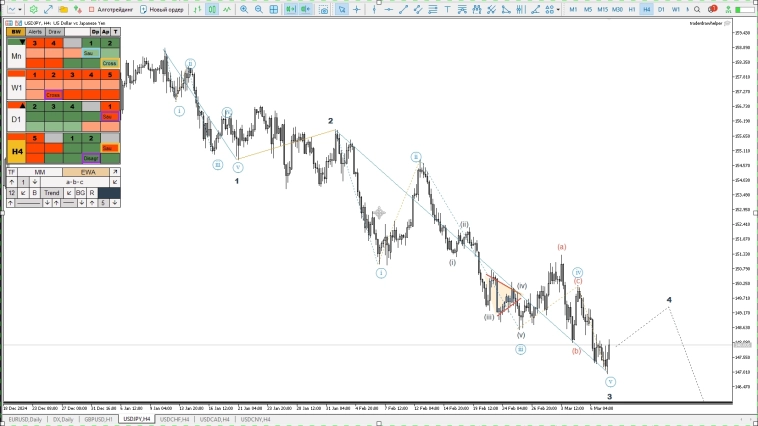Click the green connection status icon
Screen dimensions: 758x426
728,9
